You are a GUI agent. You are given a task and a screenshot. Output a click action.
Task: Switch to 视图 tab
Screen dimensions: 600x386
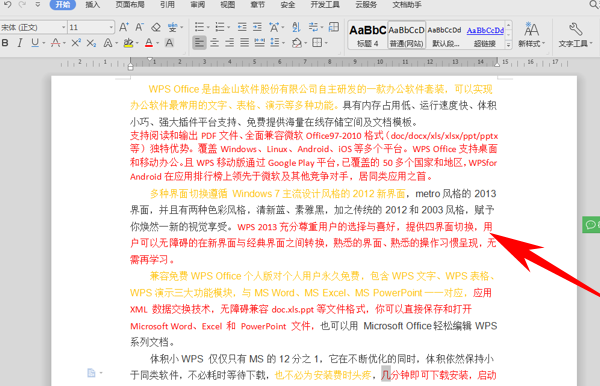228,5
